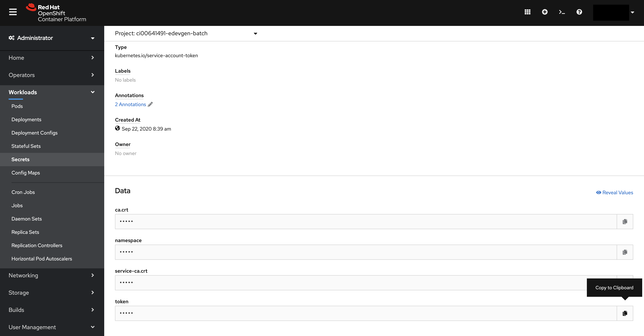Screen dimensions: 644x336
Task: Copy namespace value to clipboard
Action: click(x=625, y=252)
